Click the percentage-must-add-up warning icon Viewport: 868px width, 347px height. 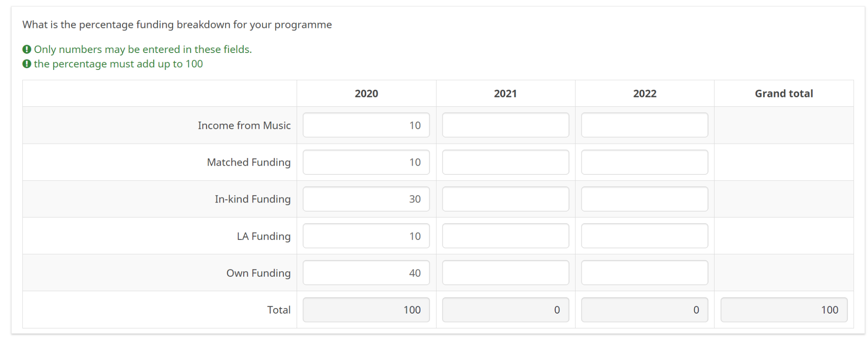click(x=27, y=64)
